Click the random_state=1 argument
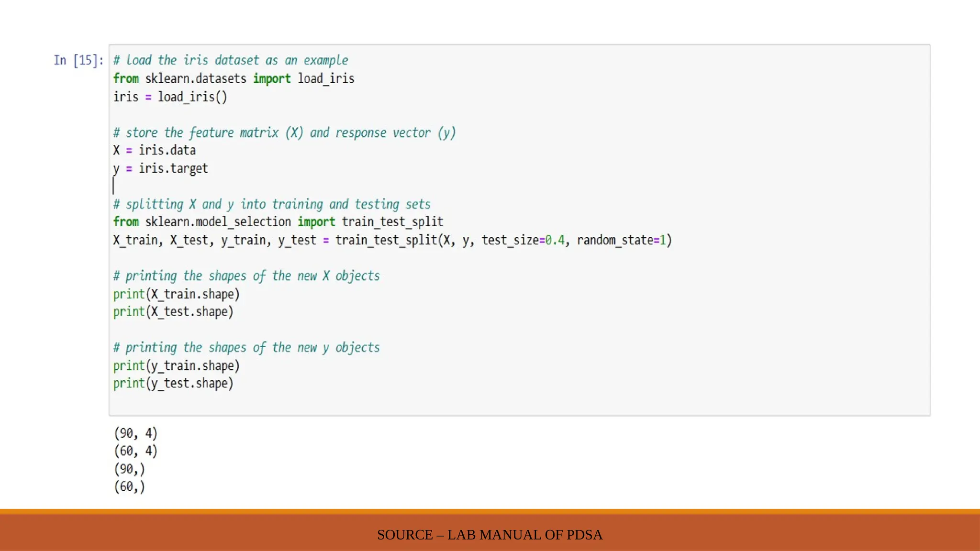Image resolution: width=980 pixels, height=551 pixels. click(x=621, y=240)
